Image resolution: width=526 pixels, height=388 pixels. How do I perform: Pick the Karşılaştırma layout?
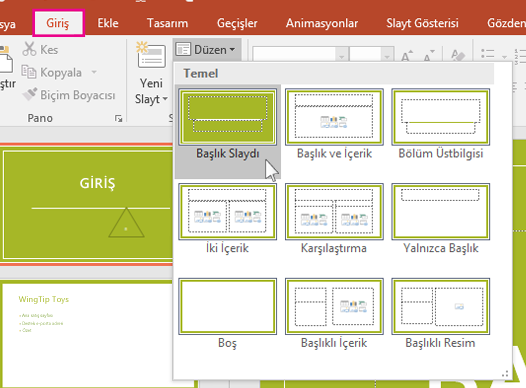click(x=334, y=219)
